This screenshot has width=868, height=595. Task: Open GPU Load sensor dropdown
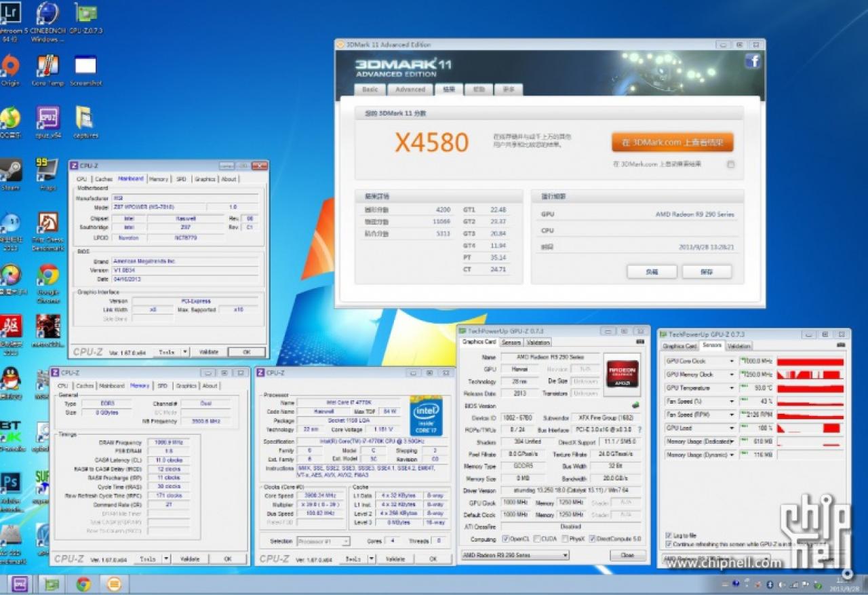pos(732,428)
